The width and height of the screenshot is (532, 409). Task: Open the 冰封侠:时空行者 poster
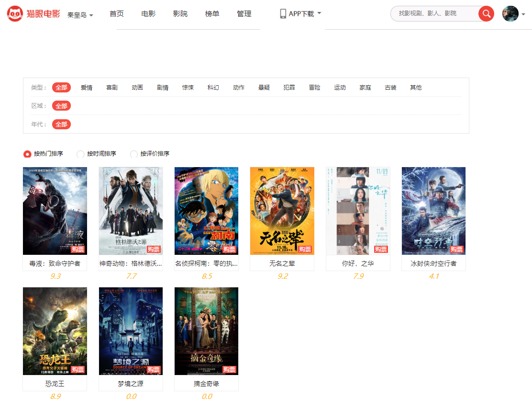click(x=433, y=211)
